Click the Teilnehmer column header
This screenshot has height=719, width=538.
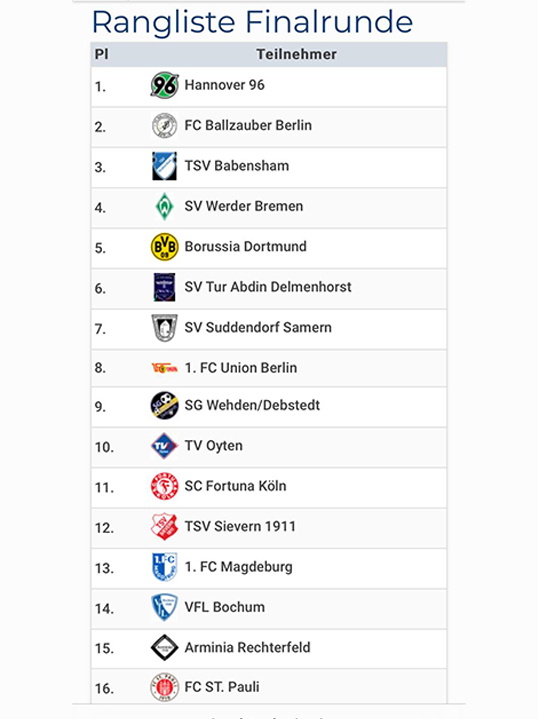coord(296,55)
